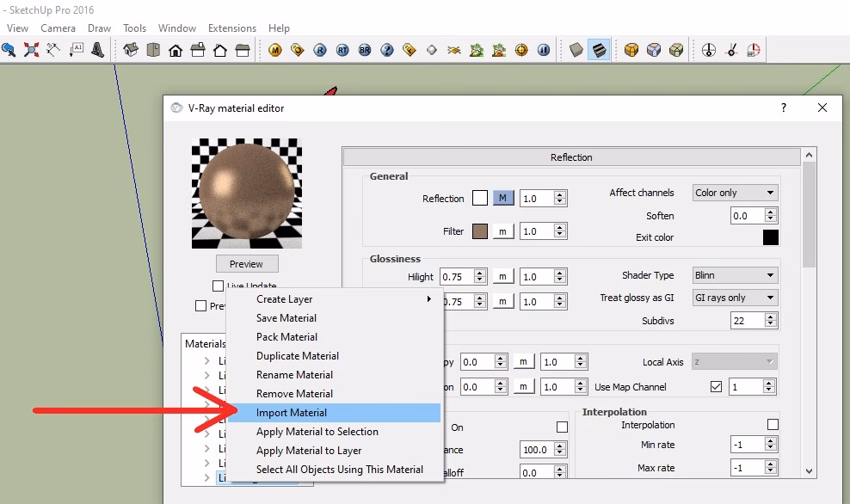This screenshot has width=850, height=504.
Task: Open the View menu
Action: pyautogui.click(x=17, y=28)
